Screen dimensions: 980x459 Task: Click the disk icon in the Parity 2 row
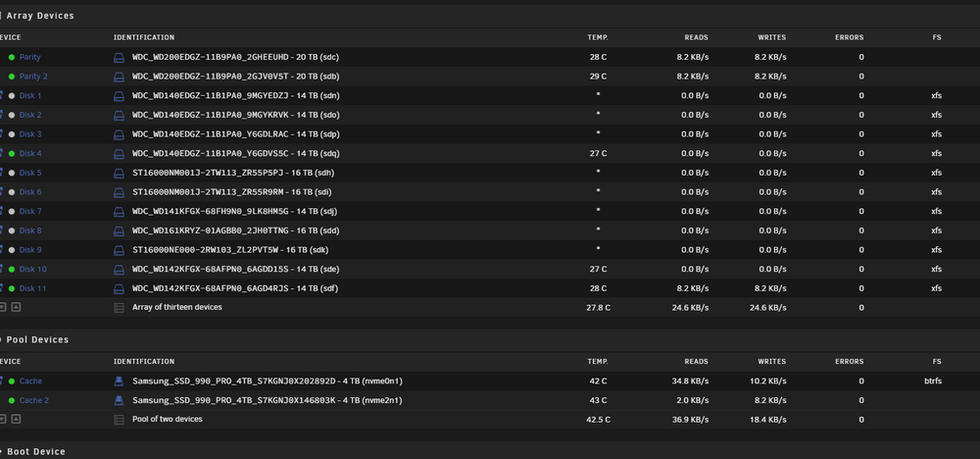pyautogui.click(x=119, y=76)
